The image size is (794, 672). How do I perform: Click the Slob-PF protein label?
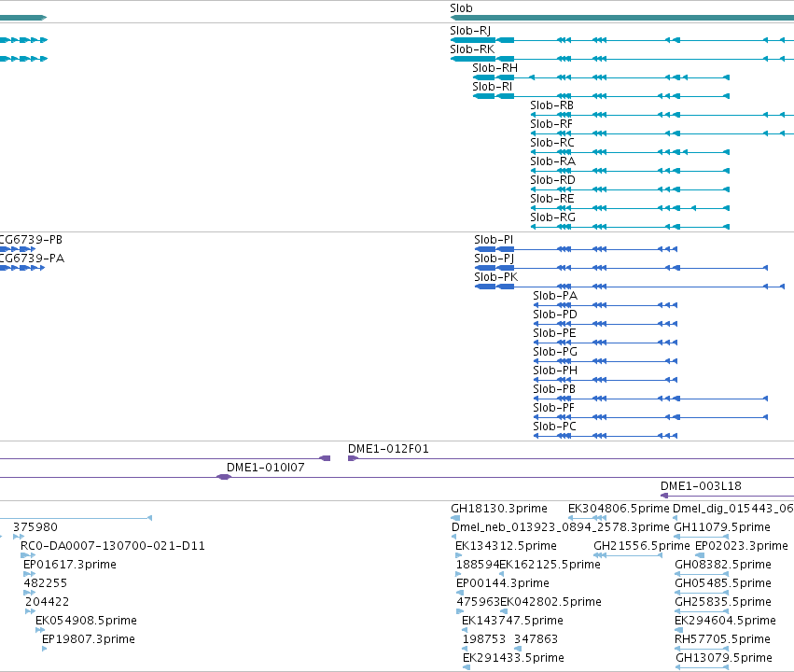[x=553, y=408]
